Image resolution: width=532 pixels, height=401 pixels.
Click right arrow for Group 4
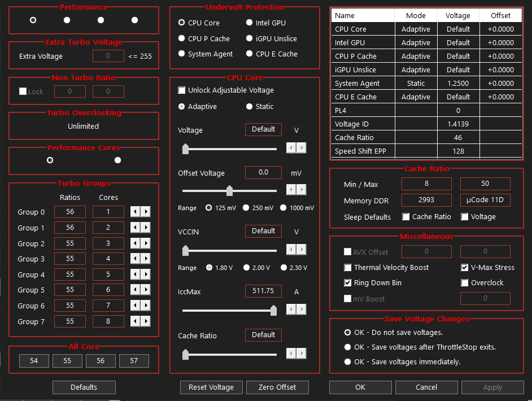point(146,274)
